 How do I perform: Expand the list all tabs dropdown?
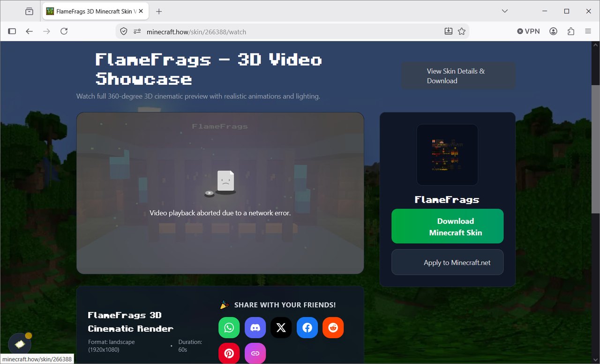[x=505, y=11]
